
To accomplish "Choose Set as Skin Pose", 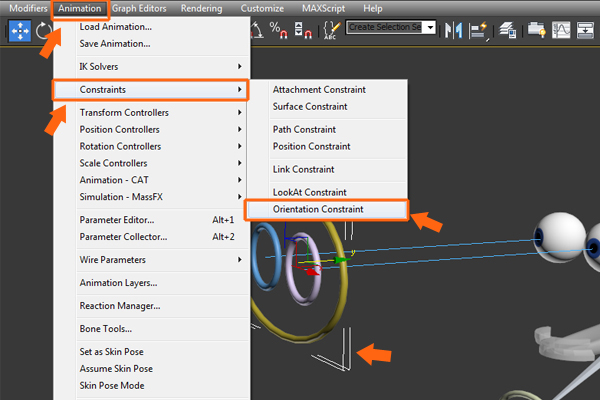I will tap(152, 351).
